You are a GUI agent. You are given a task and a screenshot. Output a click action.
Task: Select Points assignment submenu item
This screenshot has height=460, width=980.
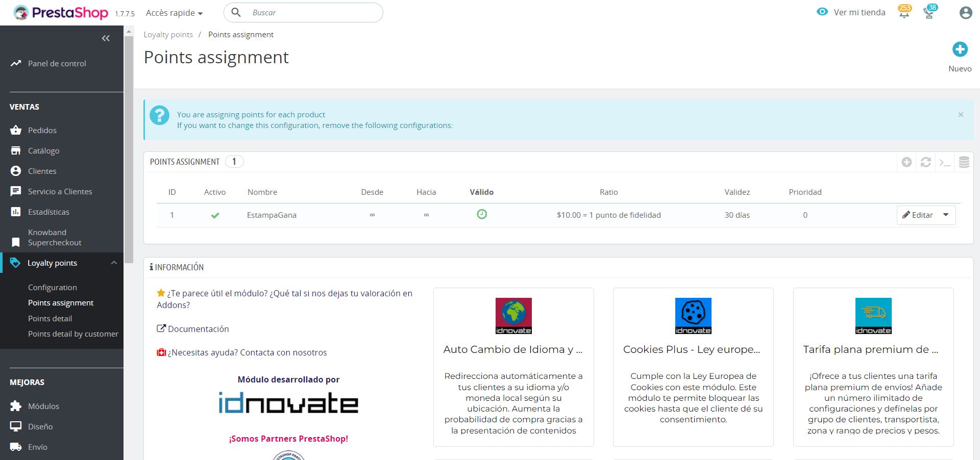[x=61, y=302]
